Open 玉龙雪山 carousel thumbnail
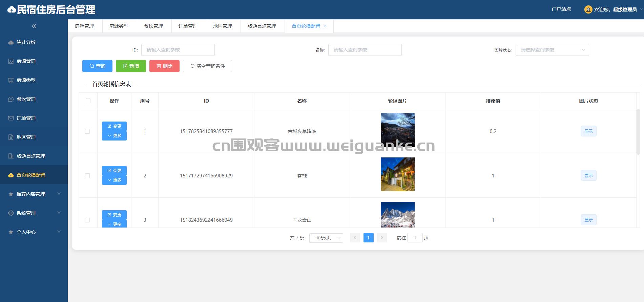Screen dimensions: 644x302 (x=397, y=215)
